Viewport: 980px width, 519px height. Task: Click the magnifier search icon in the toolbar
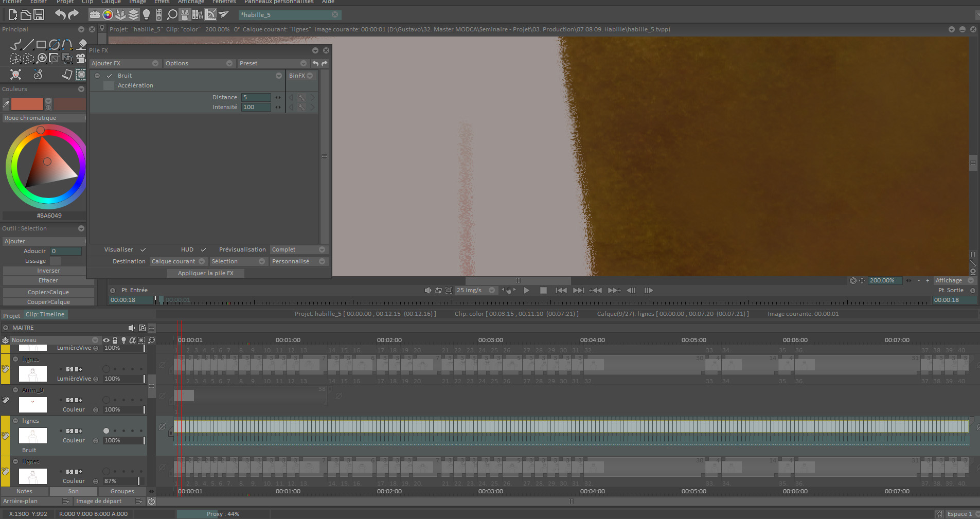[172, 15]
